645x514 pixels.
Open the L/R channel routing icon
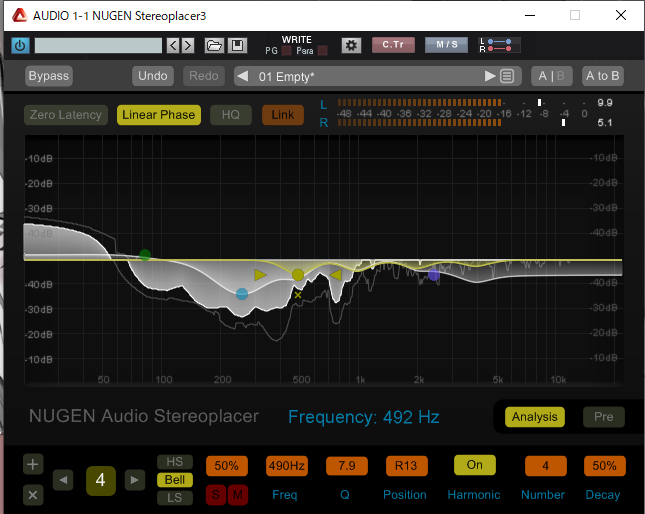pyautogui.click(x=499, y=45)
